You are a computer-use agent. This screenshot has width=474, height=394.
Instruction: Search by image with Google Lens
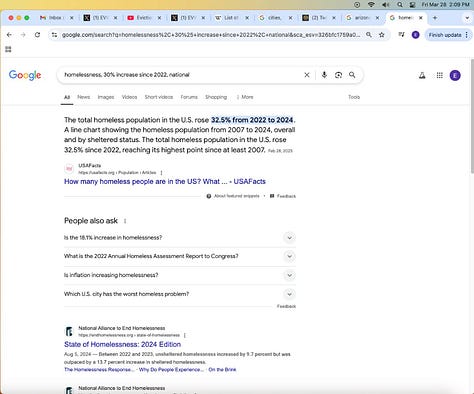tap(338, 75)
